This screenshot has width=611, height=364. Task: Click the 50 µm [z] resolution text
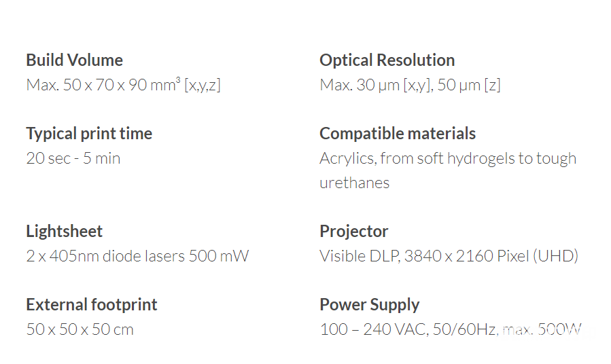[x=469, y=84]
